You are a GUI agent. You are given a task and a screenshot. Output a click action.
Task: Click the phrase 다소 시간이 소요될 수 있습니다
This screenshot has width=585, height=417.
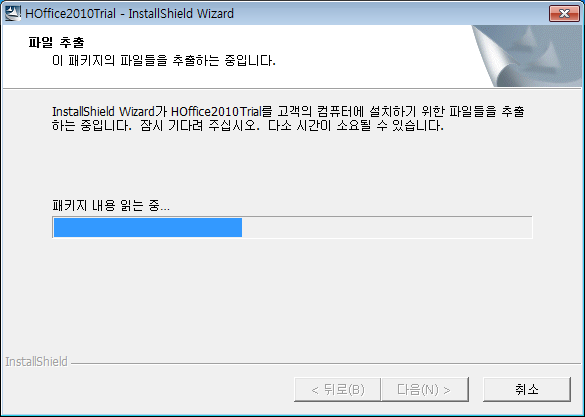tap(356, 126)
